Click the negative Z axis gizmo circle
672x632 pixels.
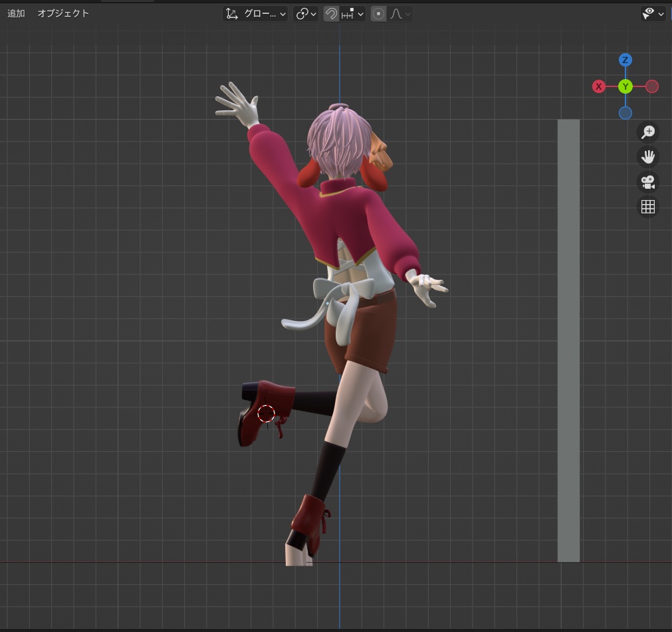(625, 113)
